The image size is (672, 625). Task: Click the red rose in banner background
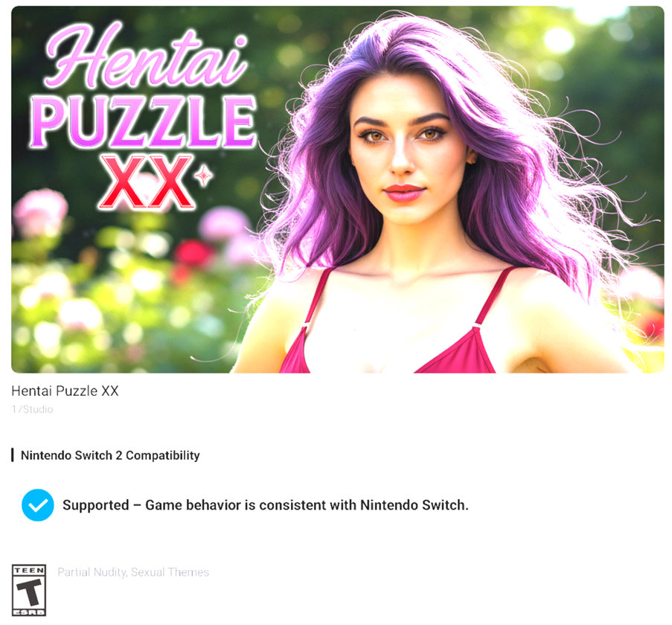click(x=193, y=254)
